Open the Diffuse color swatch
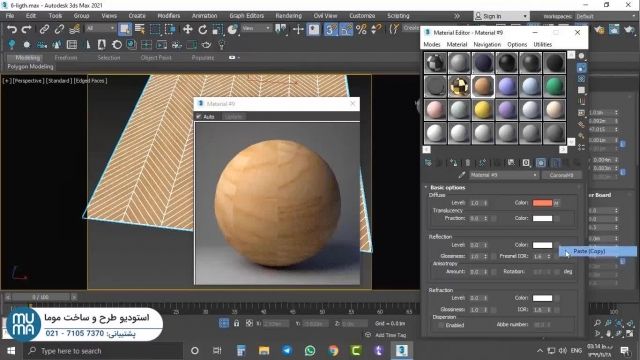Screen dimensions: 640x360 click(x=542, y=203)
